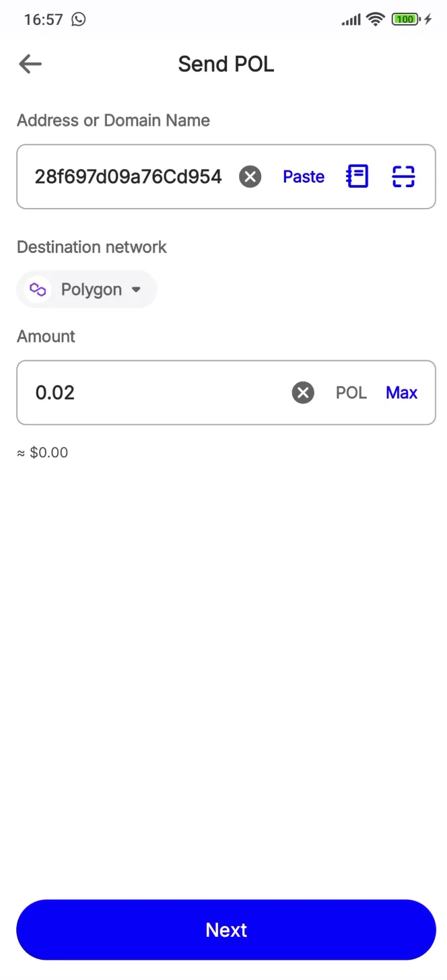Tap the POL currency label
Screen dimensions: 447x980
(x=351, y=392)
